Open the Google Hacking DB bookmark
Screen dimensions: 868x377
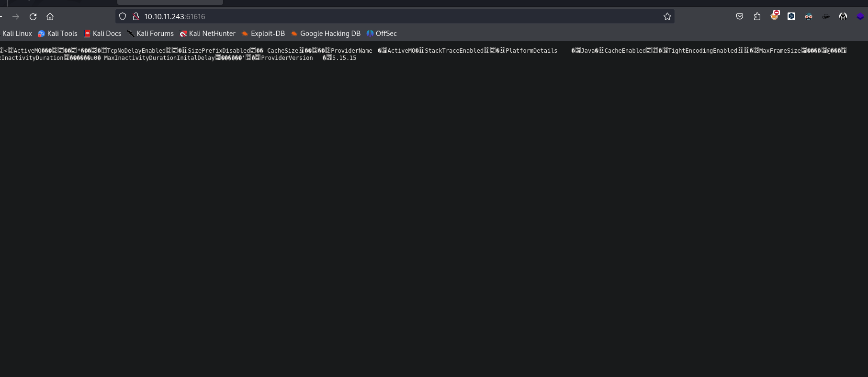point(326,34)
